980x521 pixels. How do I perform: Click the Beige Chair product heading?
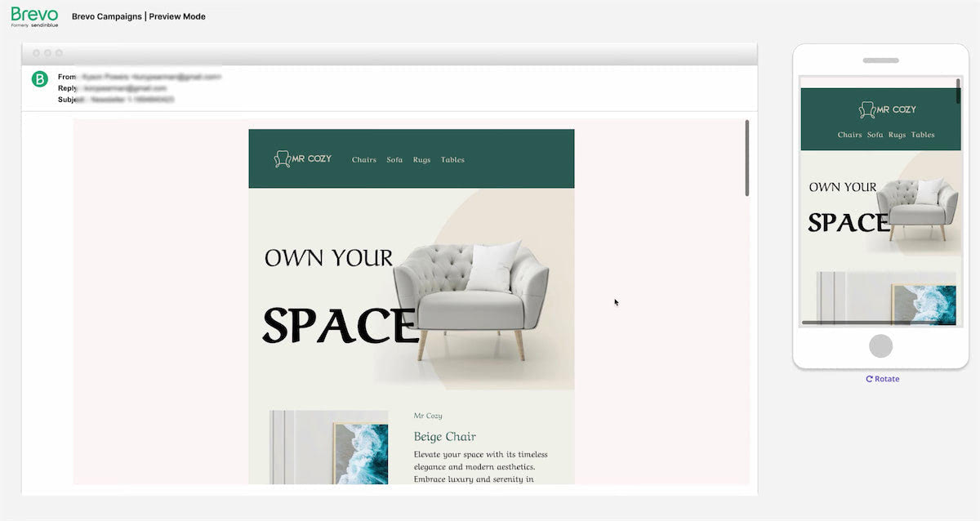click(x=445, y=437)
